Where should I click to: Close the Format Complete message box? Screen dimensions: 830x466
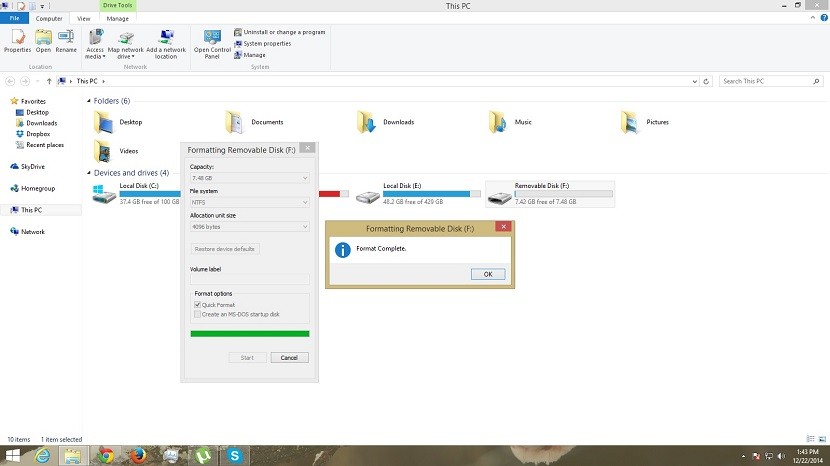pos(503,227)
